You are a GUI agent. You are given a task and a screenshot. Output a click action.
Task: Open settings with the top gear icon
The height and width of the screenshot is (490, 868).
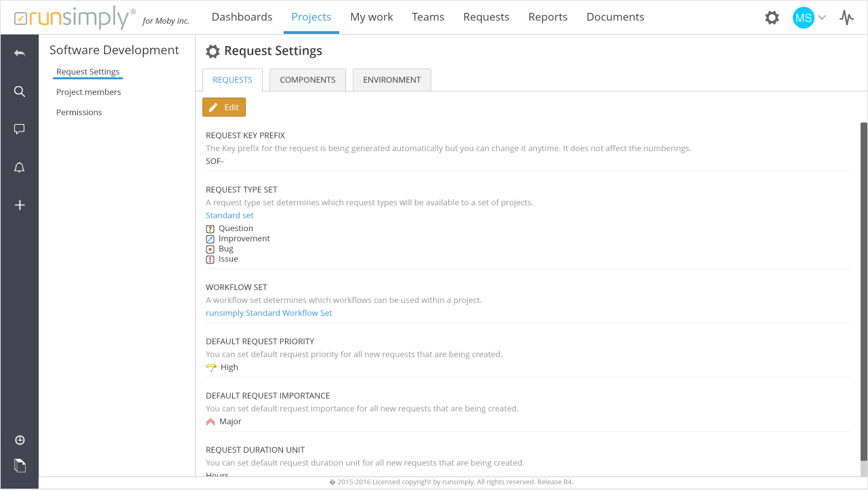[x=772, y=18]
